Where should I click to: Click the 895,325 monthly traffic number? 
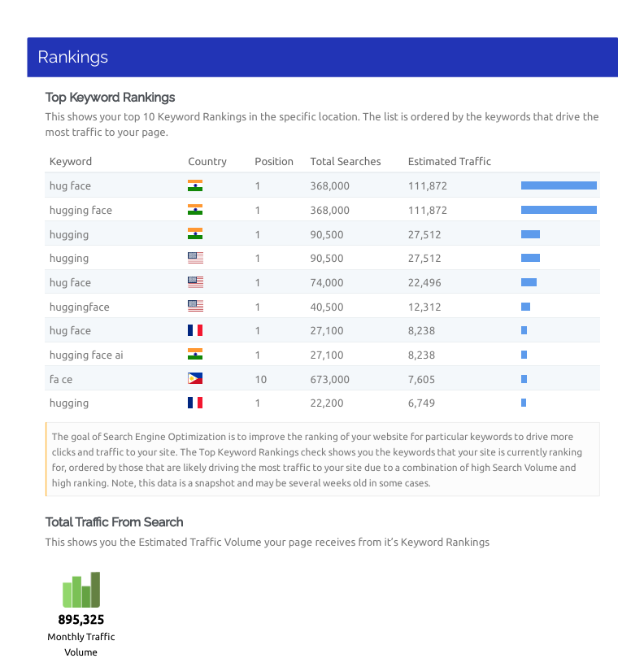point(81,620)
